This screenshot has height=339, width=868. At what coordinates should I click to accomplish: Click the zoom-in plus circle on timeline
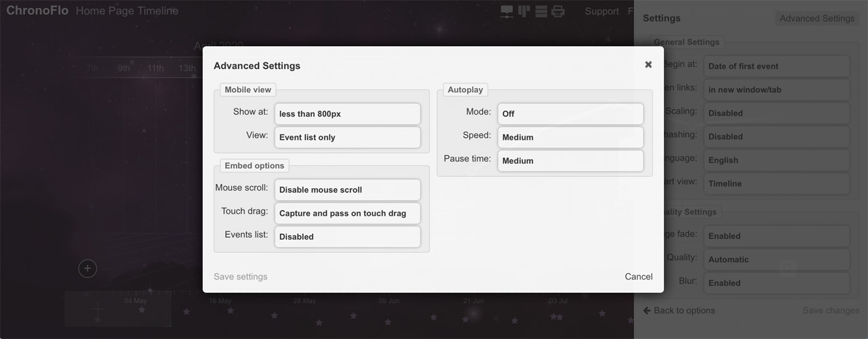pos(87,268)
